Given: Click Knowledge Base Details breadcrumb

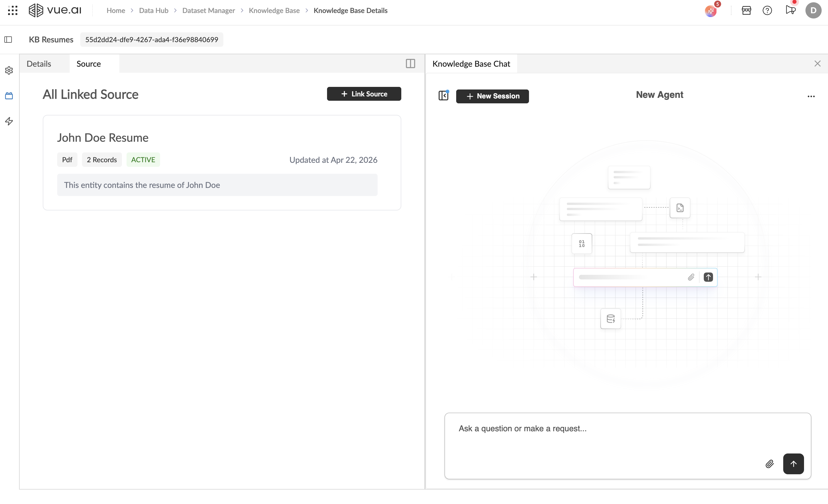Looking at the screenshot, I should (x=350, y=10).
